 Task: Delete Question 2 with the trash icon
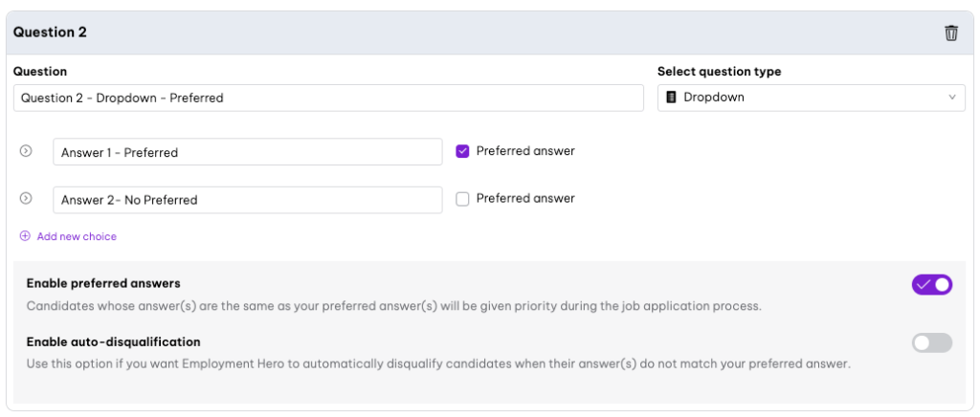tap(950, 33)
